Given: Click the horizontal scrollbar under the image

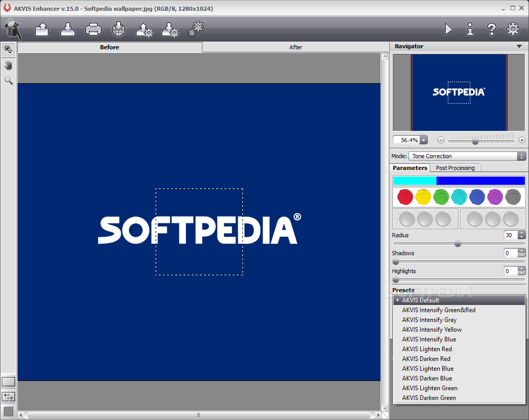Looking at the screenshot, I should click(x=199, y=415).
